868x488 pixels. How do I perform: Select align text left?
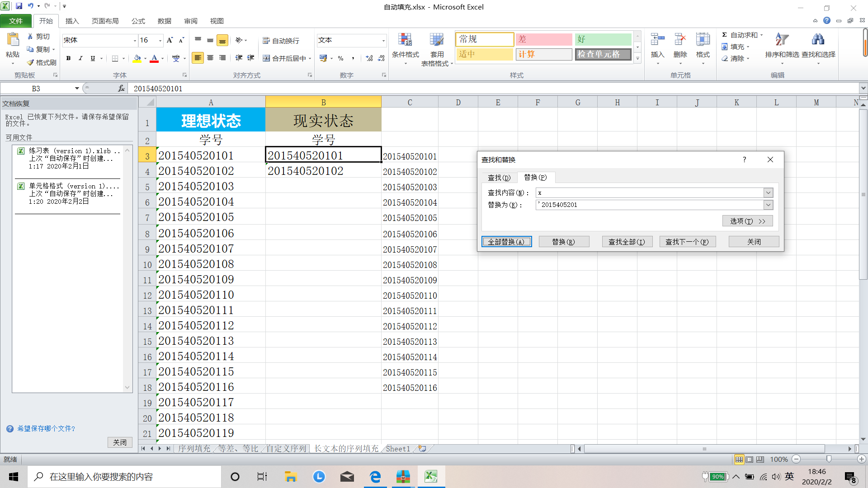point(198,58)
